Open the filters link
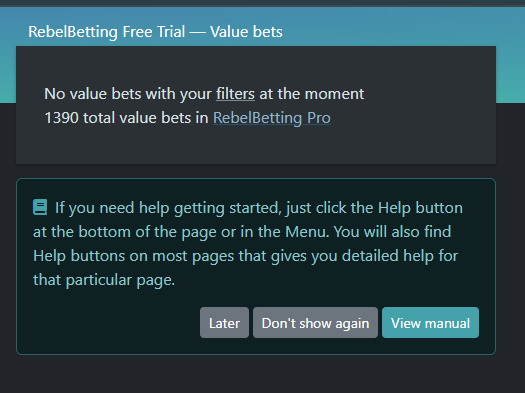 (235, 94)
